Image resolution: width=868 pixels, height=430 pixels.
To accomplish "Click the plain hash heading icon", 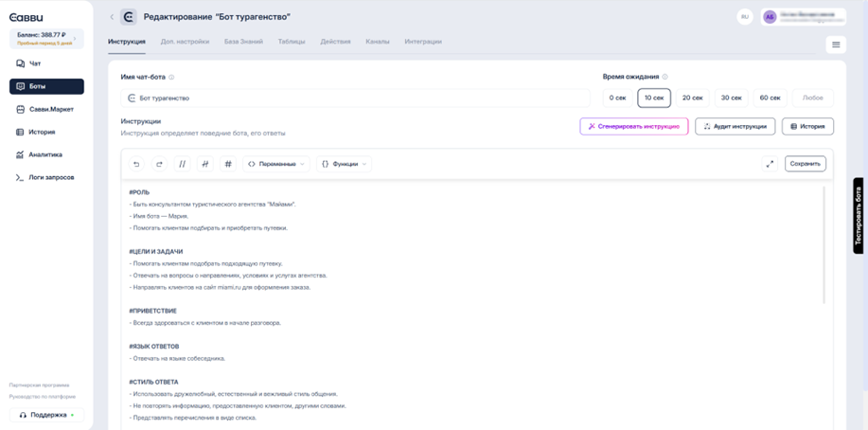I will click(227, 164).
